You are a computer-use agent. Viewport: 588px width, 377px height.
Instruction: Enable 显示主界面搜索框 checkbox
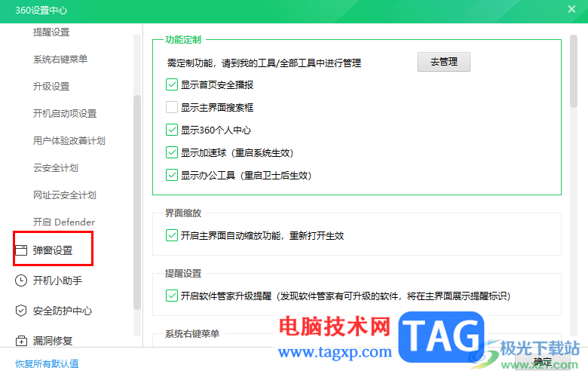(x=172, y=107)
